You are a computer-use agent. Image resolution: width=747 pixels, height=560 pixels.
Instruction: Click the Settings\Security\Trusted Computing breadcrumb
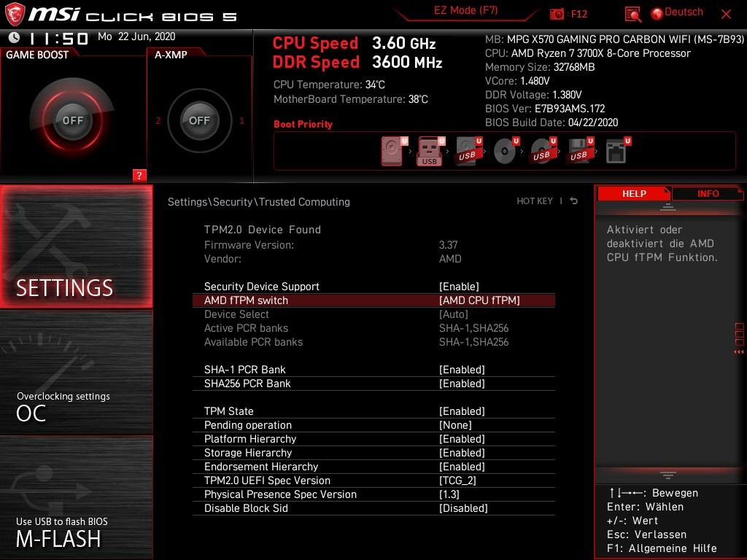click(x=259, y=201)
